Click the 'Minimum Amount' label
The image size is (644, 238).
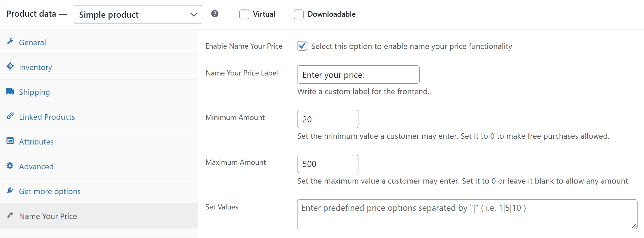pyautogui.click(x=235, y=118)
